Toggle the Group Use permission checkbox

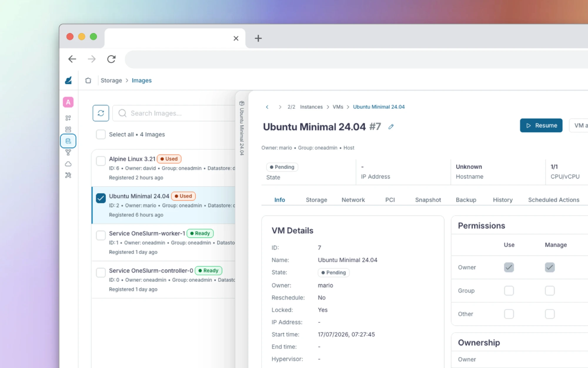[509, 291]
